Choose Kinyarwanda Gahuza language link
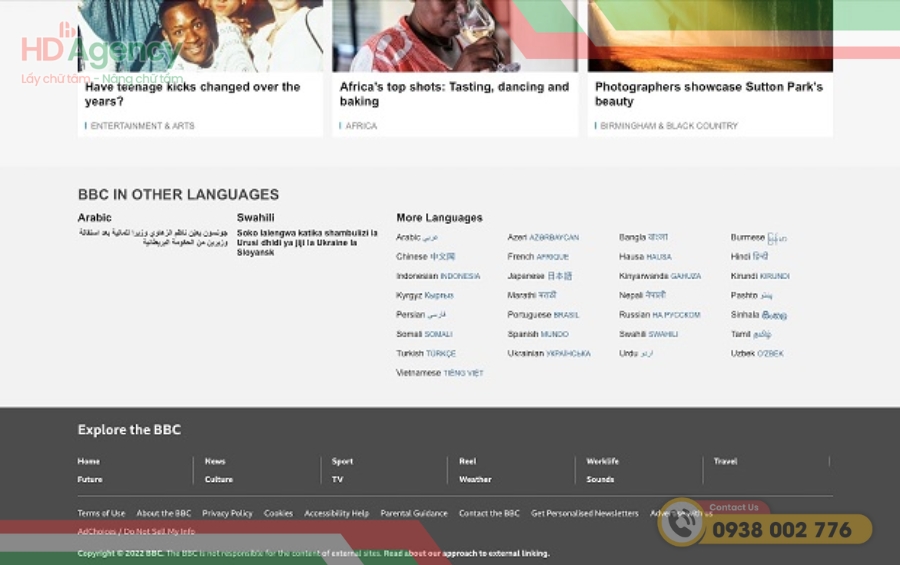 (660, 276)
